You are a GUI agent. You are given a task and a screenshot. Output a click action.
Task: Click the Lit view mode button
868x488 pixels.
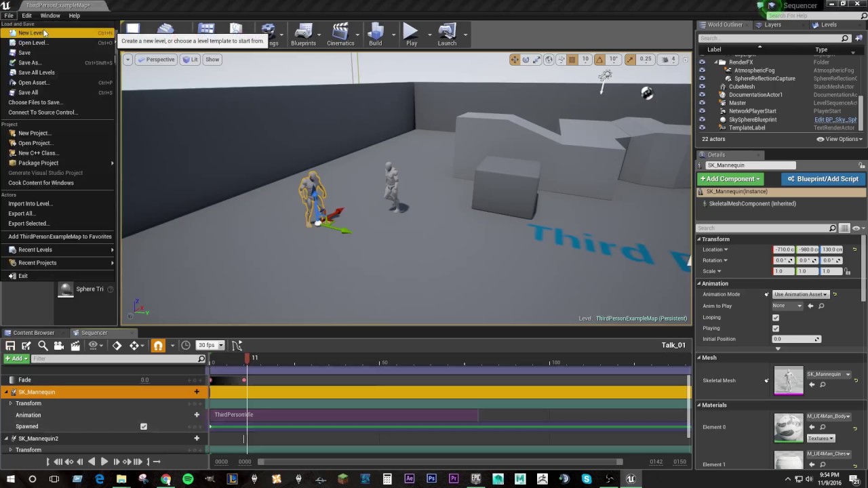[190, 60]
